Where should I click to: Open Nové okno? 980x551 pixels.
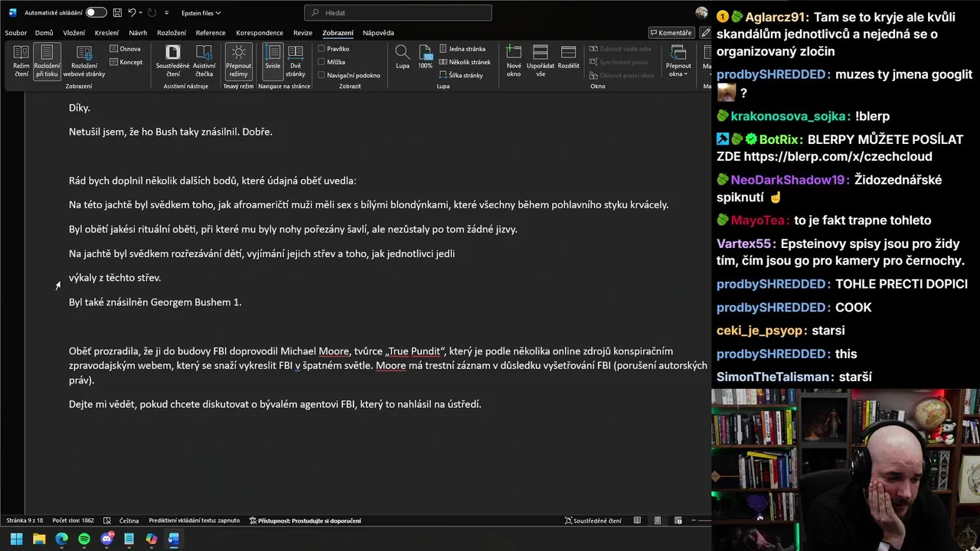tap(514, 60)
